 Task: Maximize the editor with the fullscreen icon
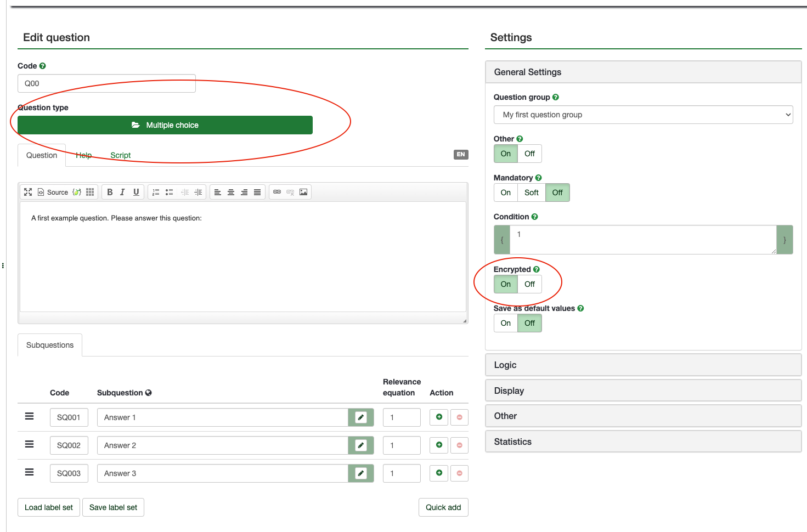(28, 192)
